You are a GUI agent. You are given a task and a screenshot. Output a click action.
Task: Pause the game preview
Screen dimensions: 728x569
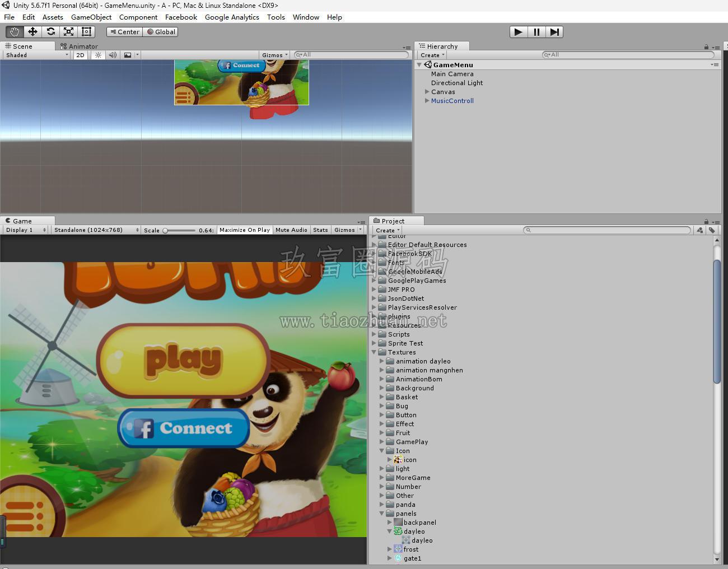(x=536, y=32)
